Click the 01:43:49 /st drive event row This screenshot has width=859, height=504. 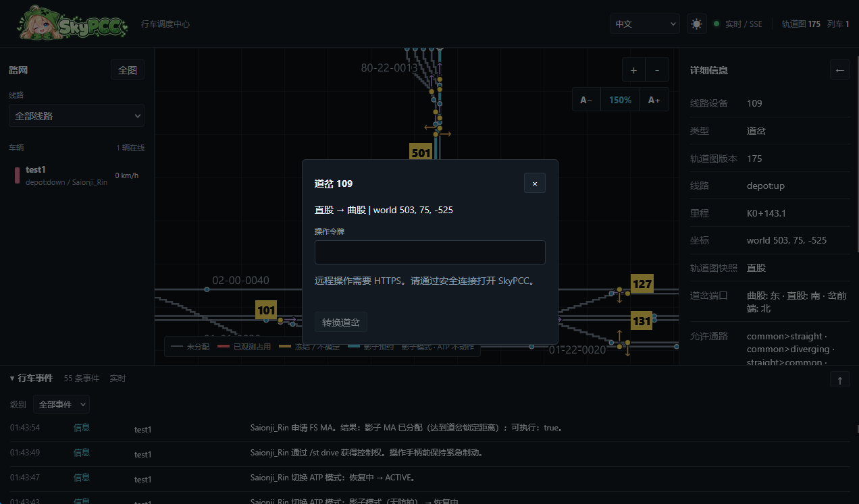pos(429,453)
